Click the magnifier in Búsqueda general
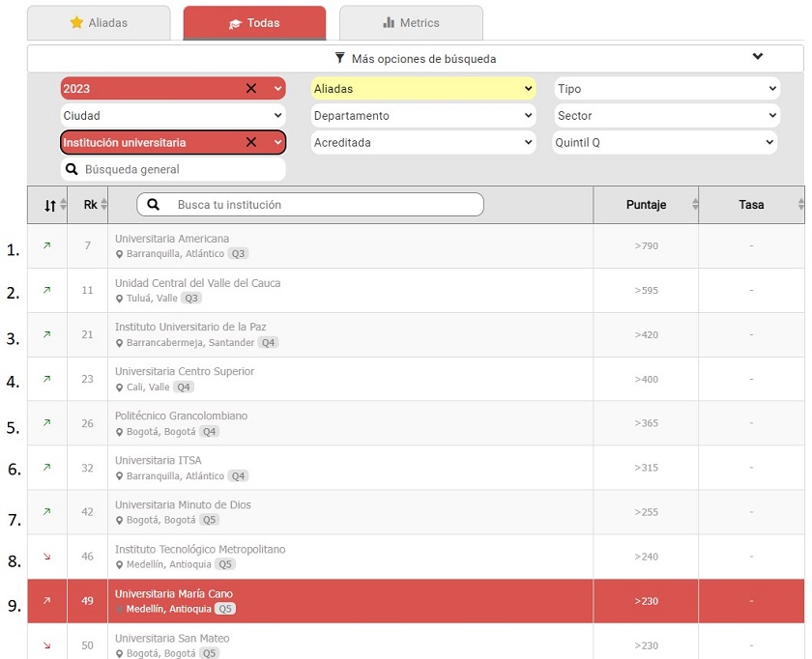Image resolution: width=812 pixels, height=659 pixels. click(72, 169)
